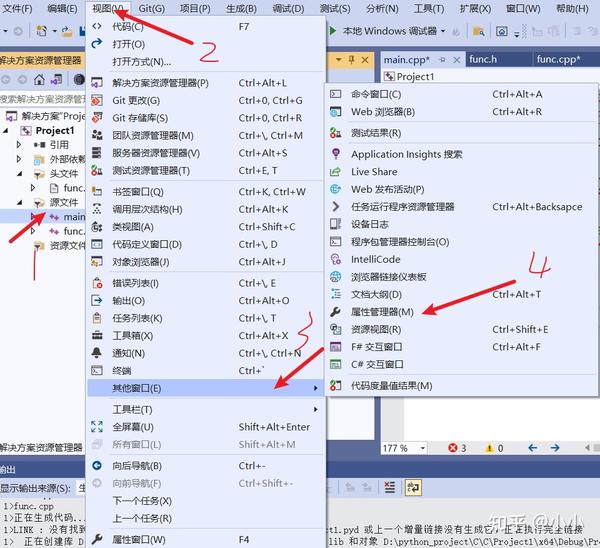Viewport: 600px width, 548px height.
Task: Switch to the func.cpp tab
Action: tap(558, 59)
